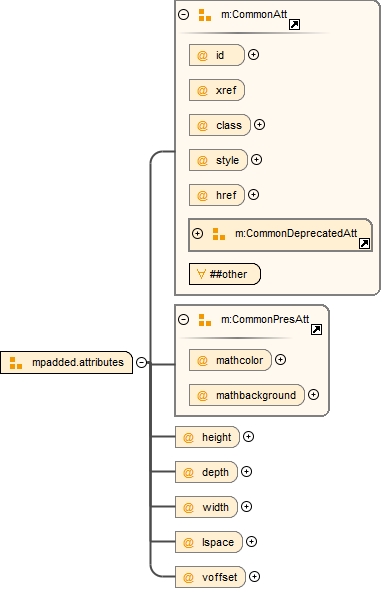Click the m:CommonAtt reference arrow icon

coord(294,25)
